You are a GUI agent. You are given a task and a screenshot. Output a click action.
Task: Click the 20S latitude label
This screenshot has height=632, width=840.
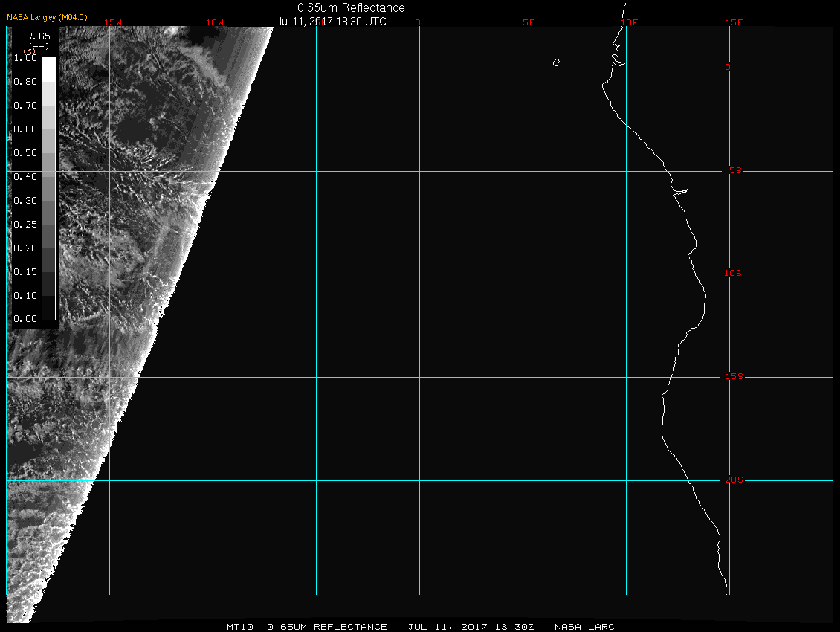[733, 480]
